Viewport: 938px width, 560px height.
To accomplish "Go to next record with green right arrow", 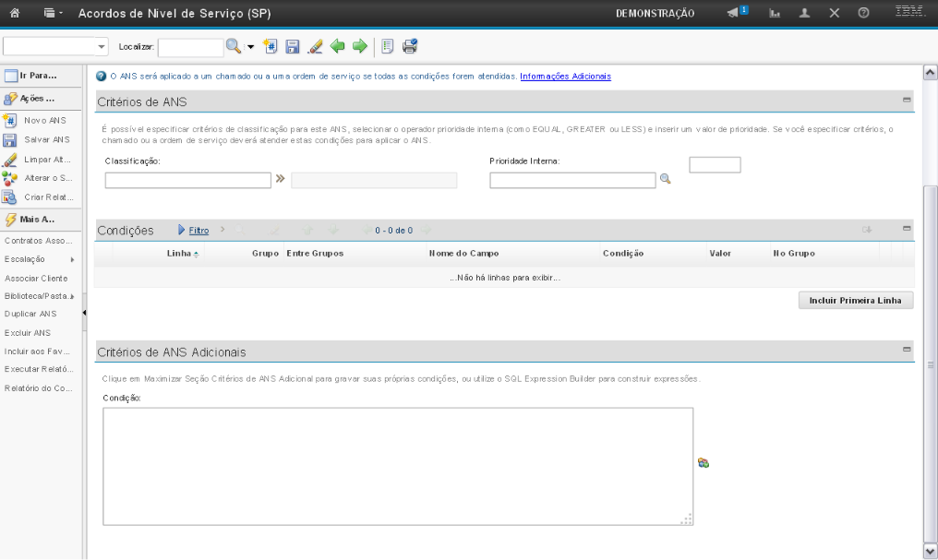I will click(x=359, y=46).
